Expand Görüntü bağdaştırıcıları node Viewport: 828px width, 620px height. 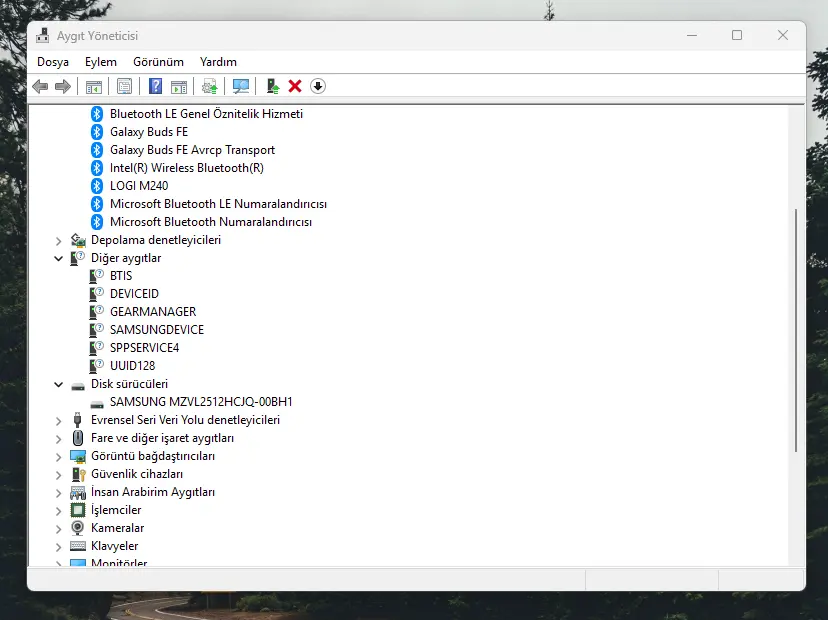58,457
